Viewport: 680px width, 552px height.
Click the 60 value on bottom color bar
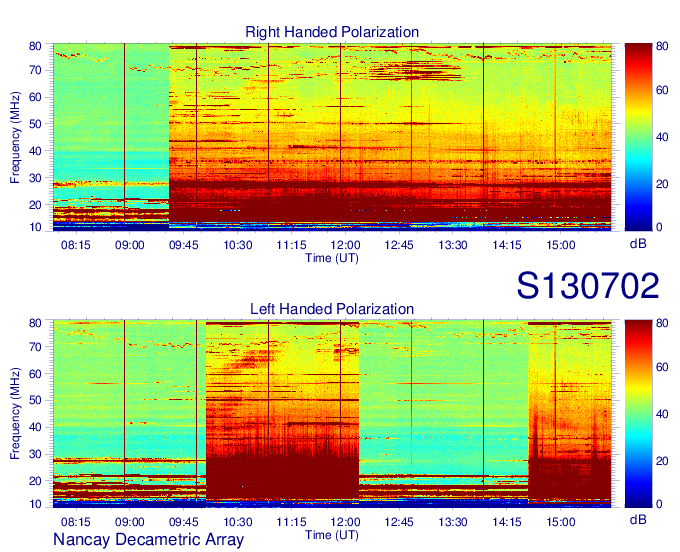point(662,367)
